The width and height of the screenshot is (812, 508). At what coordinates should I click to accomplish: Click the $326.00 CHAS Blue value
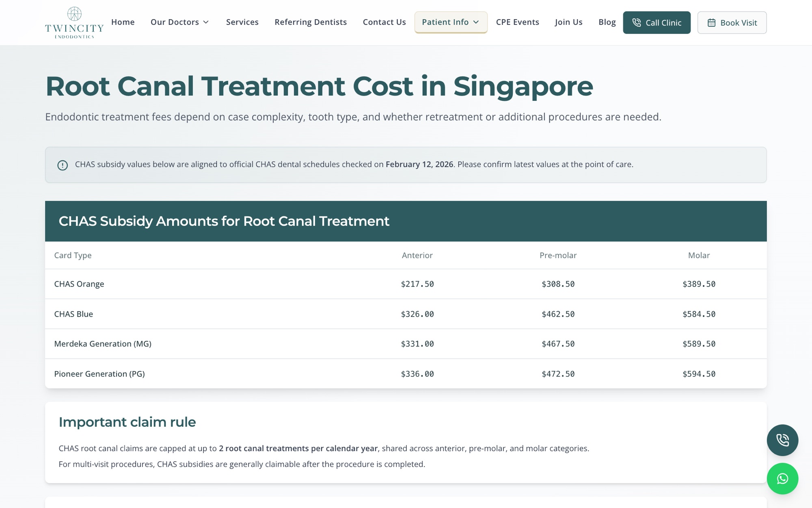417,314
